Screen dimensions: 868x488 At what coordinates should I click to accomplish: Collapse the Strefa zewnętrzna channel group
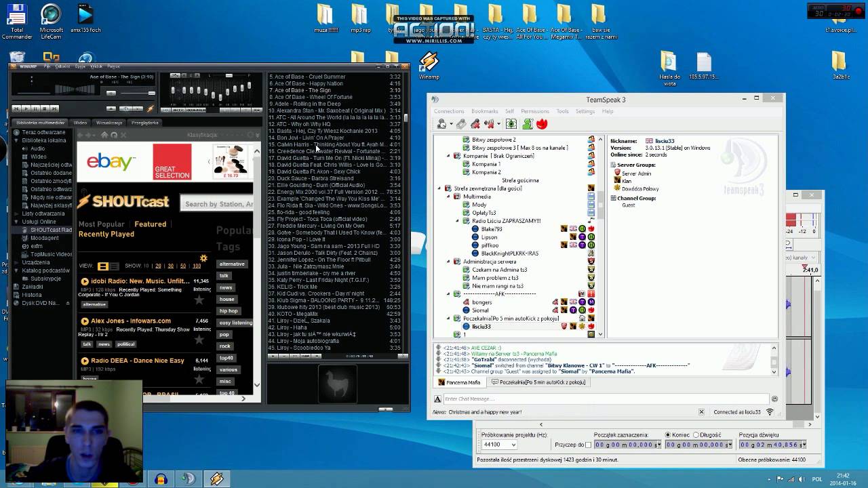point(439,188)
